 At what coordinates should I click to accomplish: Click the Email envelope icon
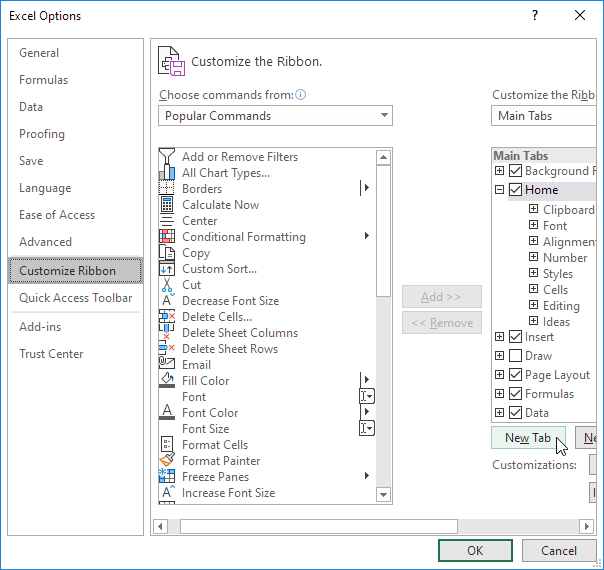(167, 365)
